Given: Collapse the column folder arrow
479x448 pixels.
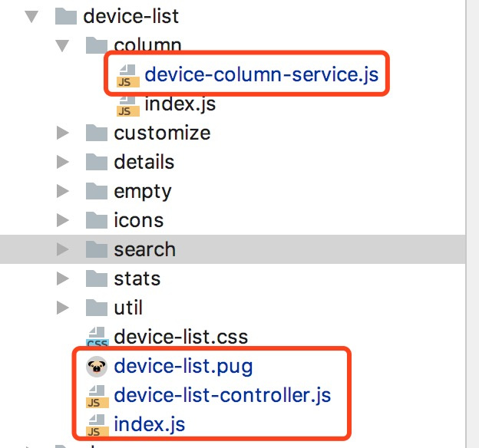Looking at the screenshot, I should [62, 46].
